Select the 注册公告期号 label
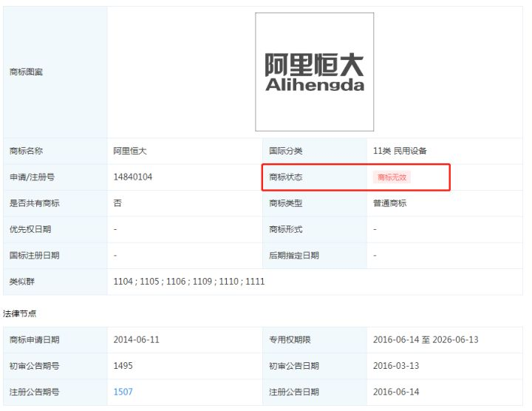The height and width of the screenshot is (411, 532). pyautogui.click(x=34, y=392)
